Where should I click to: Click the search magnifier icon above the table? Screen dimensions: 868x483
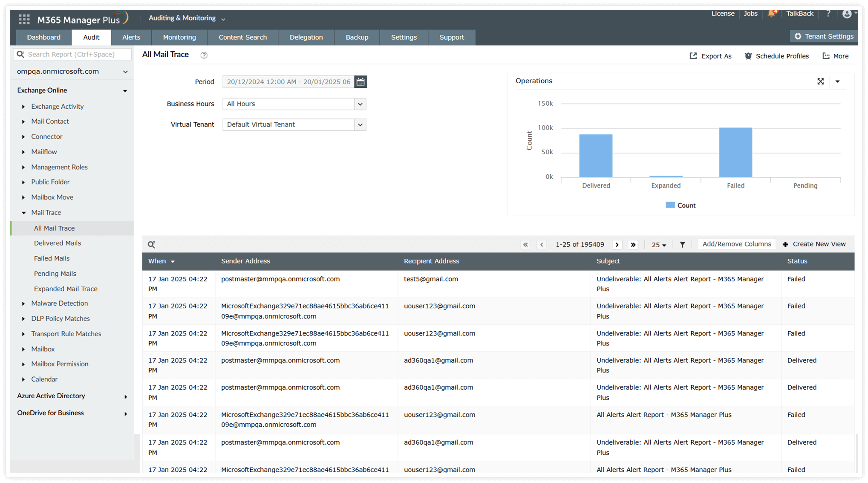(x=151, y=244)
